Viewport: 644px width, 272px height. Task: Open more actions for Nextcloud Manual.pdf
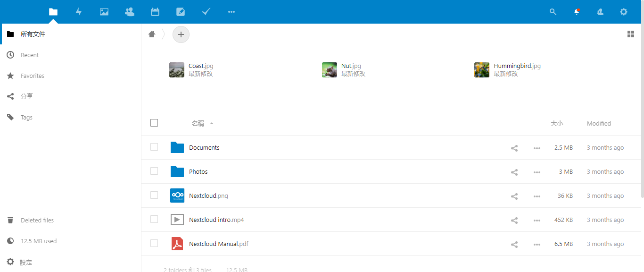click(x=537, y=244)
